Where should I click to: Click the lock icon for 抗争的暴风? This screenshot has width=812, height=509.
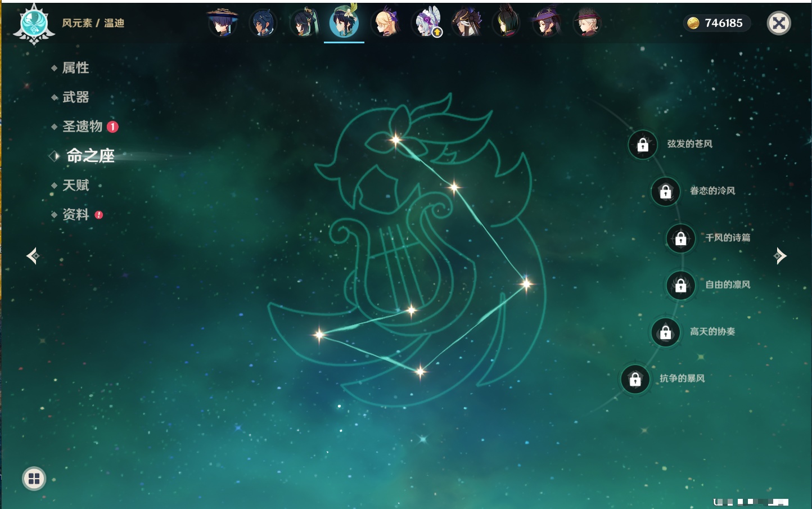(x=635, y=379)
